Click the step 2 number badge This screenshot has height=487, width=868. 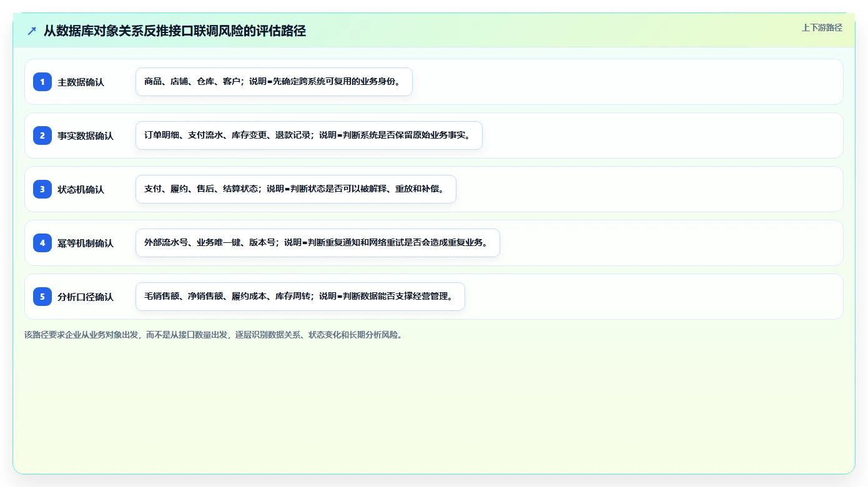(x=42, y=135)
